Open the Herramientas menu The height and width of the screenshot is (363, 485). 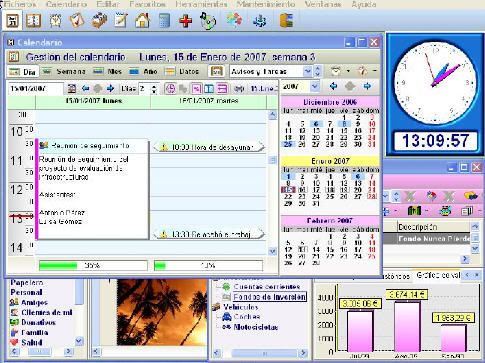(x=201, y=4)
